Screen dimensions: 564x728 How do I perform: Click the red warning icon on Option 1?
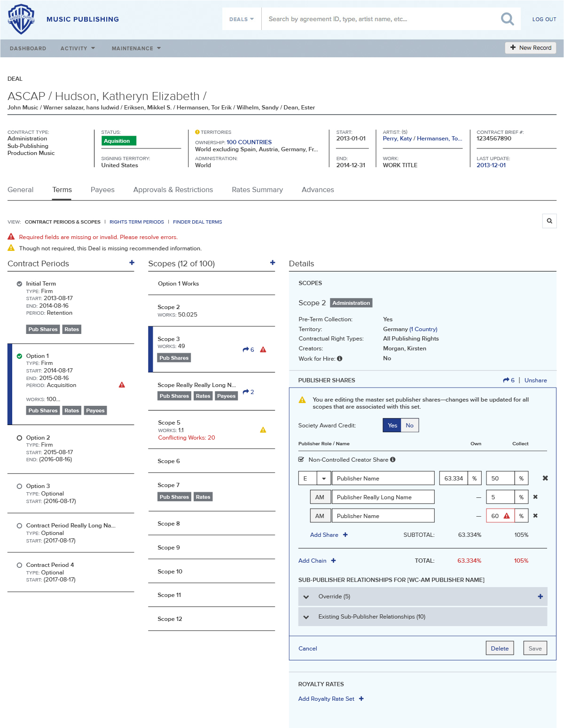click(x=122, y=385)
